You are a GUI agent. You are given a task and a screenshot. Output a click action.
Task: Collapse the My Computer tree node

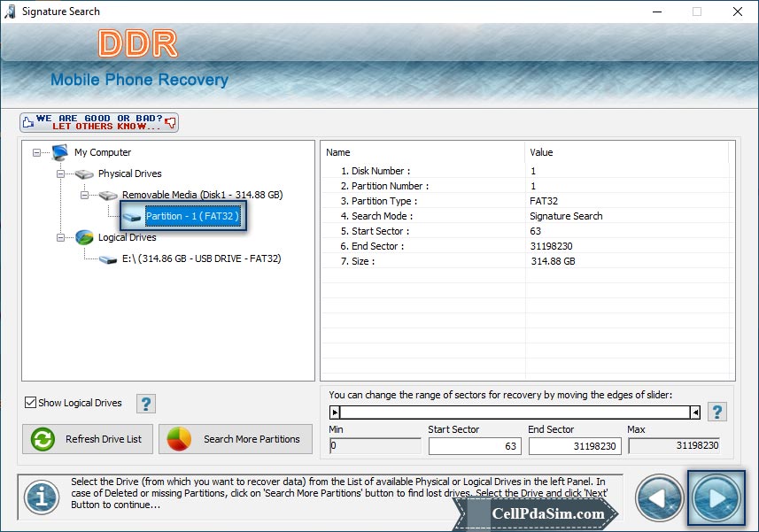click(36, 152)
